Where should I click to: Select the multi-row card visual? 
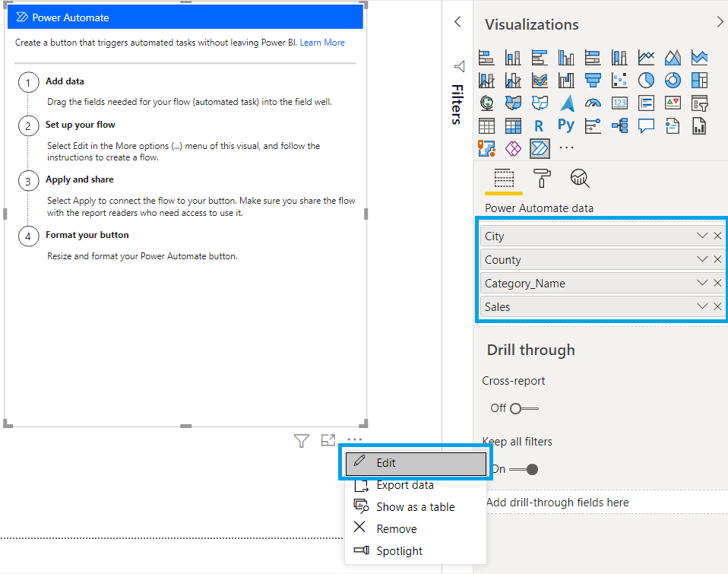click(646, 103)
